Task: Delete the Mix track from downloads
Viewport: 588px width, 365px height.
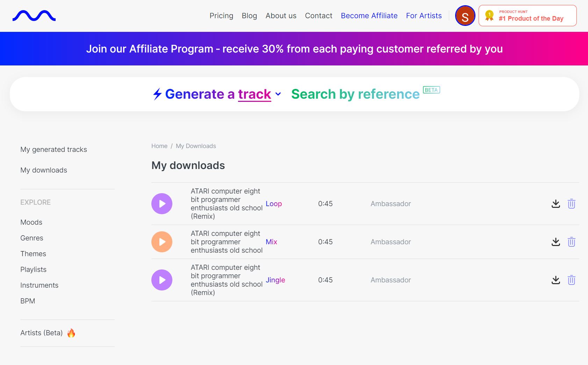Action: (x=571, y=242)
